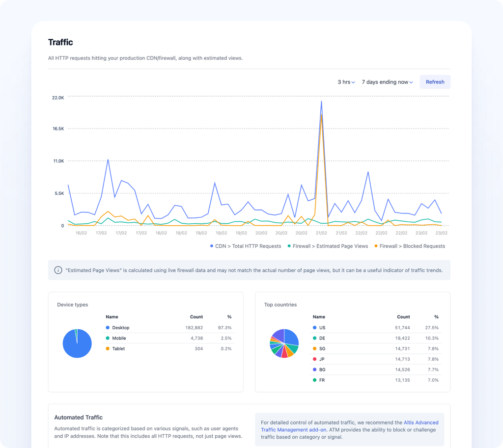
Task: Click the Name column header in Device types
Action: pyautogui.click(x=112, y=317)
